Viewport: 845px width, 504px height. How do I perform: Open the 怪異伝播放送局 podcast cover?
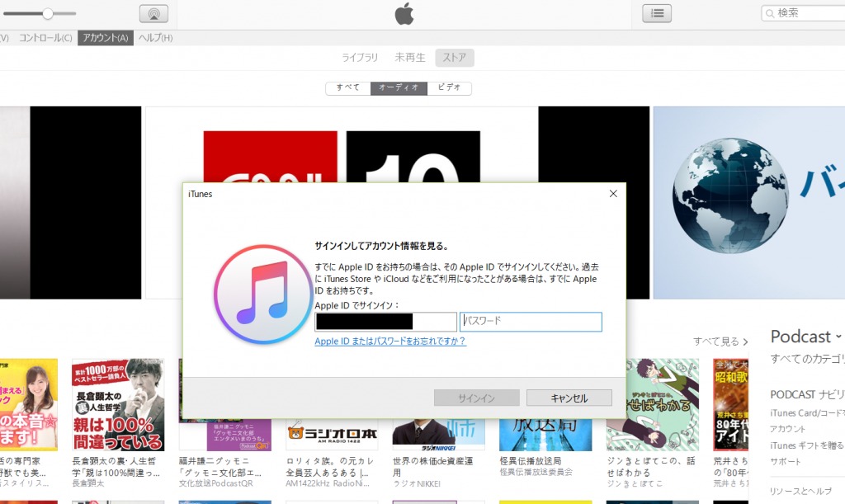[x=545, y=435]
